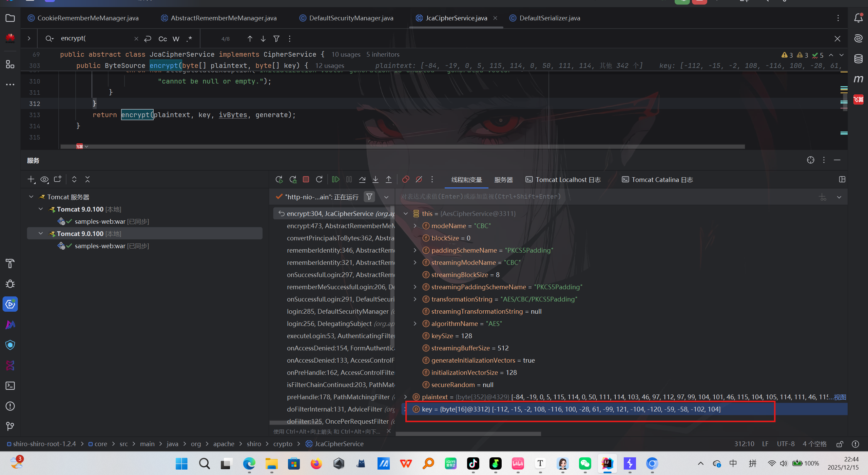Toggle the regex search option
This screenshot has width=868, height=475.
coord(189,39)
